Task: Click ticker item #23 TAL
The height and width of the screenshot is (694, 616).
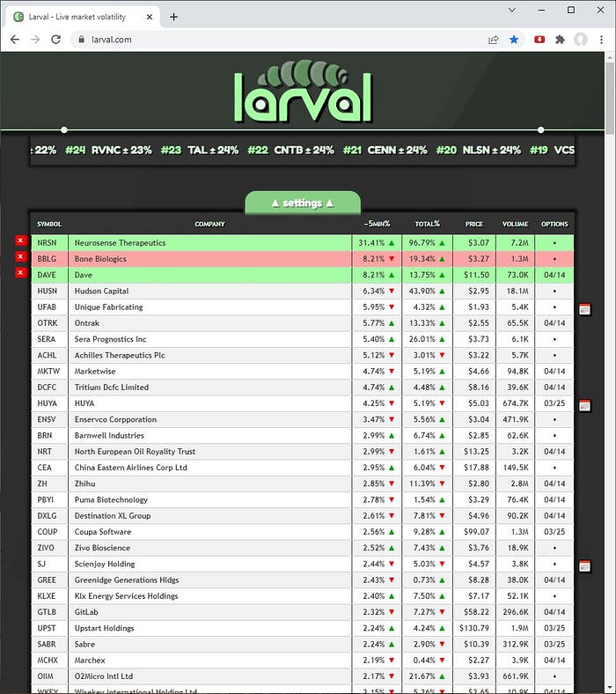Action: click(200, 150)
